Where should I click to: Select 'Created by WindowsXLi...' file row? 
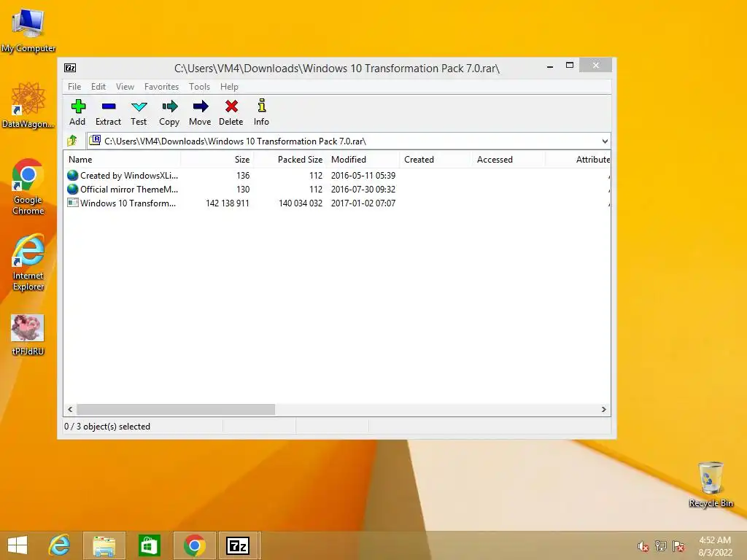[x=337, y=175]
